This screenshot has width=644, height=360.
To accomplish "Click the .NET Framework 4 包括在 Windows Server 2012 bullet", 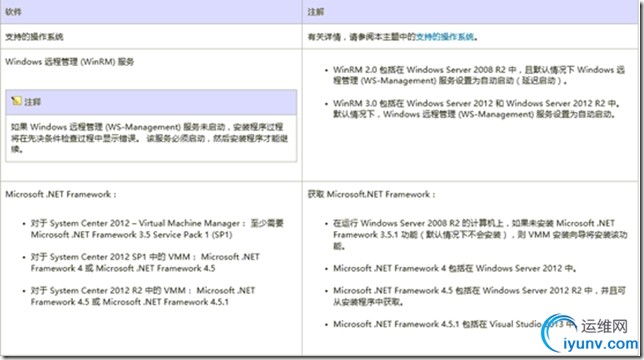I will (x=455, y=268).
